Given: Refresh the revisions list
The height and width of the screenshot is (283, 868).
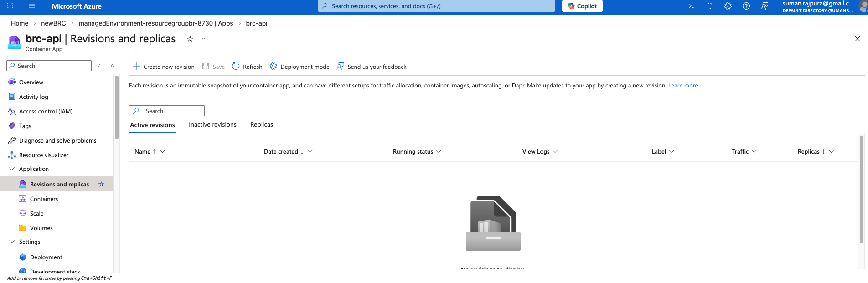Looking at the screenshot, I should [x=247, y=67].
